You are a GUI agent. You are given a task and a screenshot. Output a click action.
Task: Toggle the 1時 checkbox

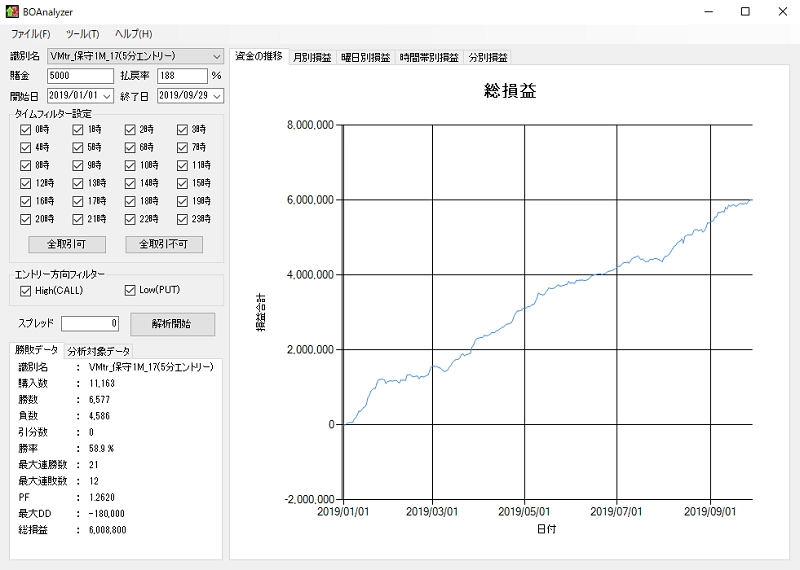click(x=78, y=130)
